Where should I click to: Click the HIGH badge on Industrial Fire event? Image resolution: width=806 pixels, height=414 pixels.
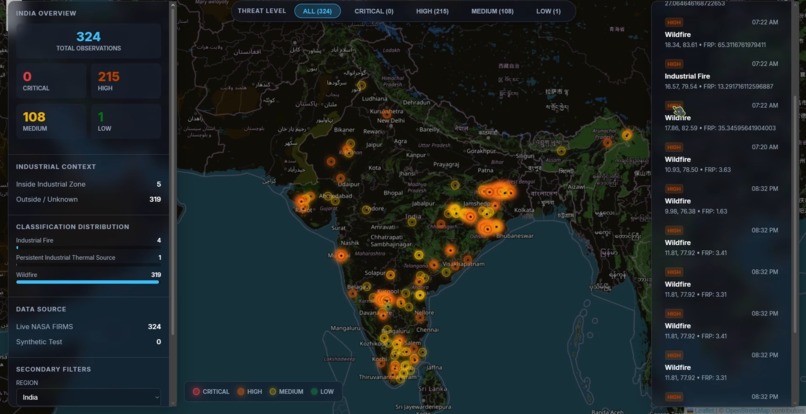pyautogui.click(x=673, y=64)
